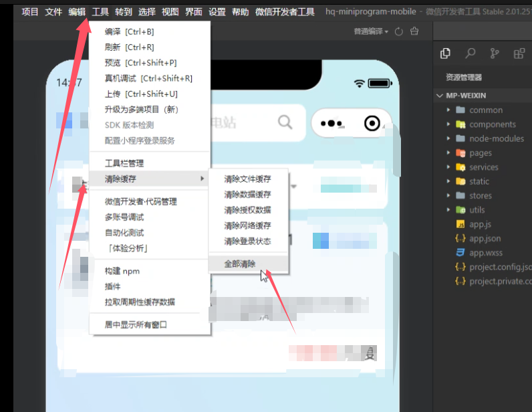532x412 pixels.
Task: Select 居中显示所有窗口 entry
Action: point(150,324)
